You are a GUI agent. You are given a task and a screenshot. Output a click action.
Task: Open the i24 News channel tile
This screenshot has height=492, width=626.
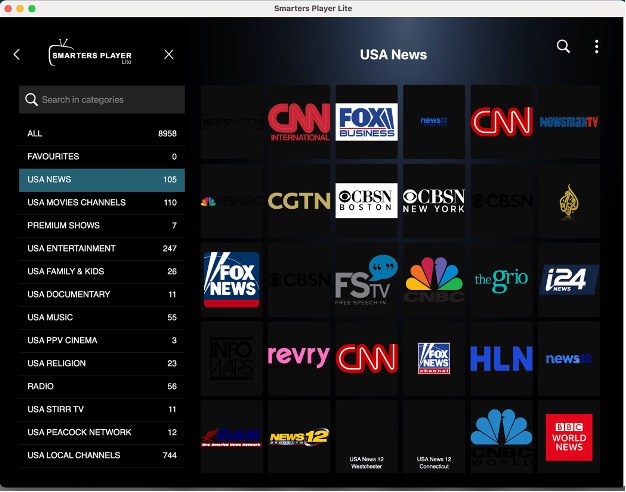coord(569,280)
